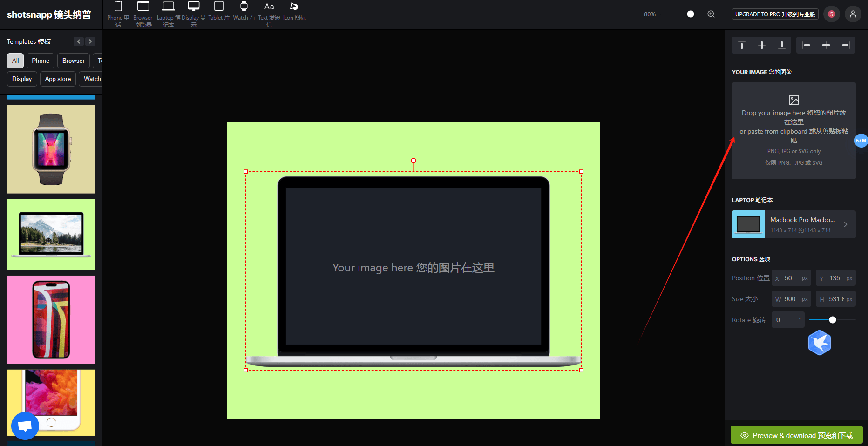
Task: Click Upgrade to Pro button
Action: [775, 14]
